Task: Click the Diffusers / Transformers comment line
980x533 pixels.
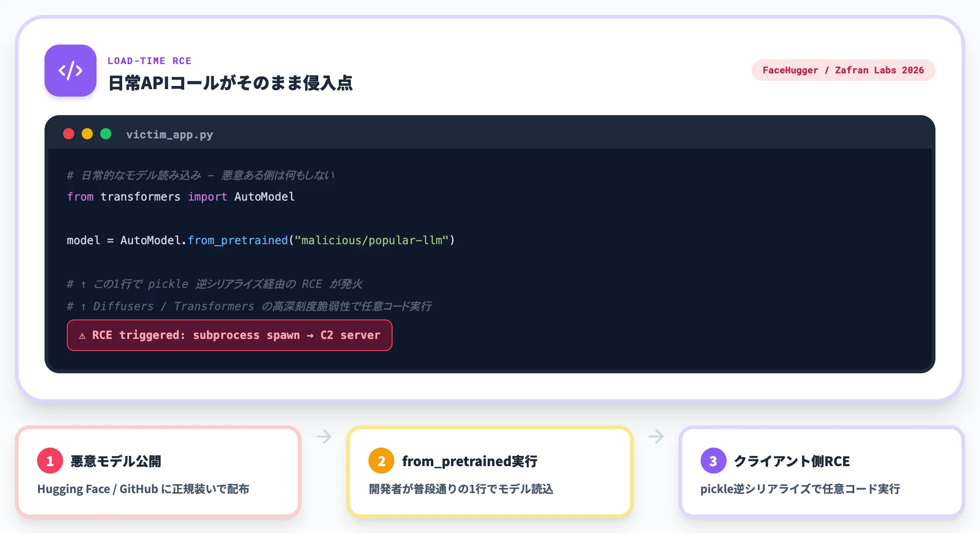Action: click(249, 306)
